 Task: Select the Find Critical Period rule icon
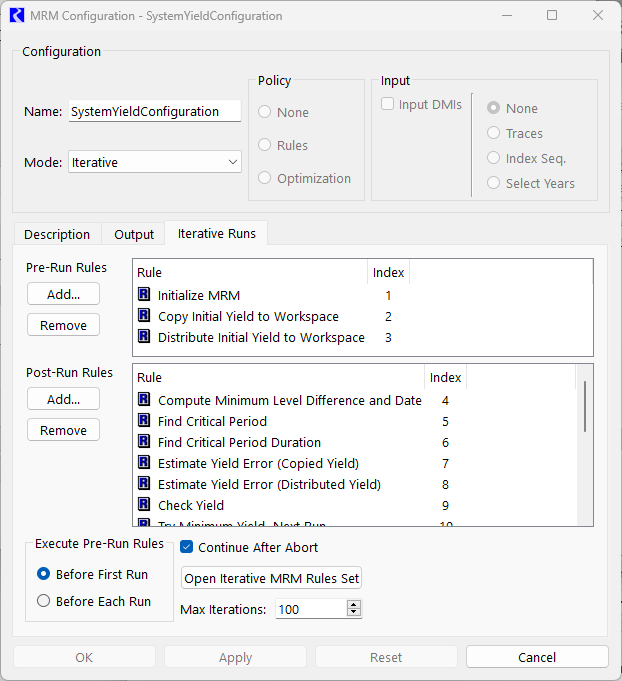(144, 421)
